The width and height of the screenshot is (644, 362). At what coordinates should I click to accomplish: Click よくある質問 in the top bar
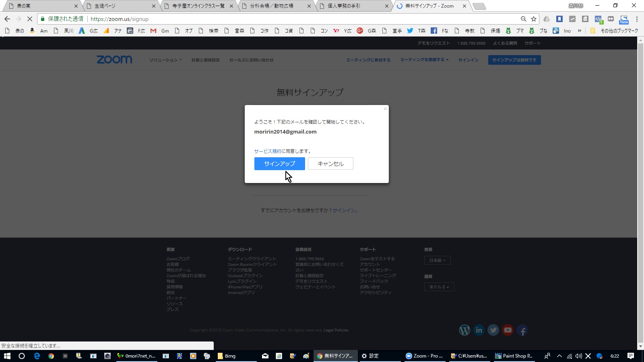(x=505, y=43)
